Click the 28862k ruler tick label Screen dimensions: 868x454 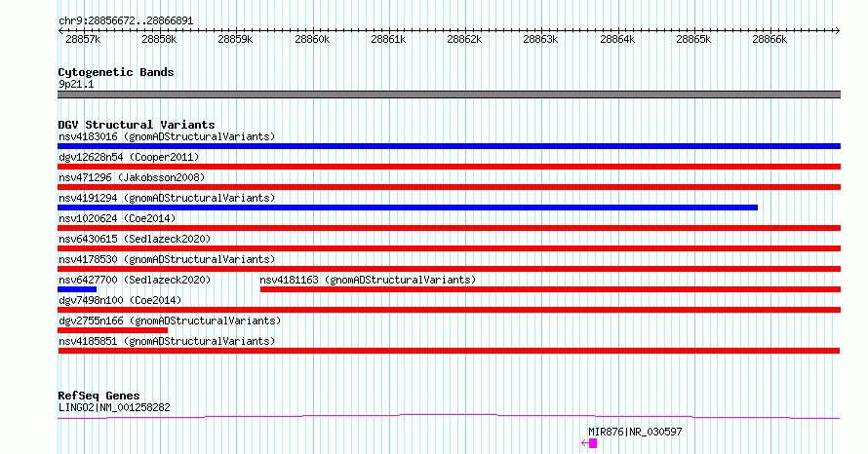[464, 39]
